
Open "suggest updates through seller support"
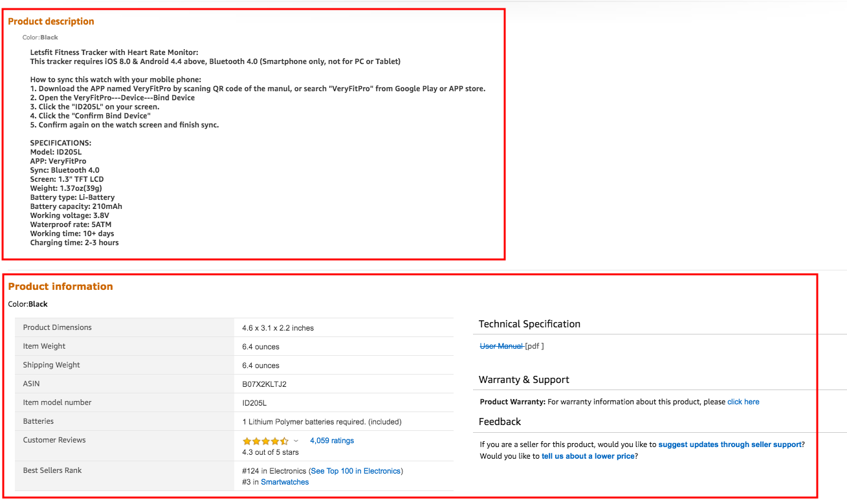[729, 444]
